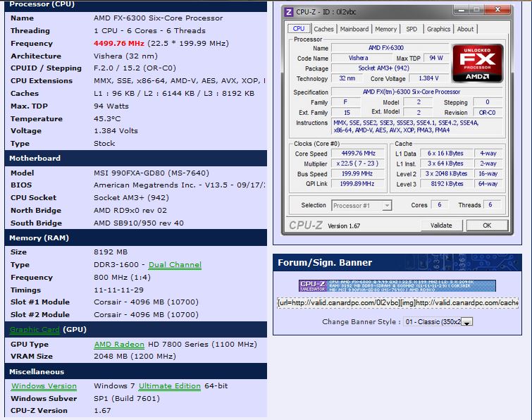Viewport: 532px width, 420px height.
Task: Open the Processor #1 selection dropdown
Action: pyautogui.click(x=361, y=206)
